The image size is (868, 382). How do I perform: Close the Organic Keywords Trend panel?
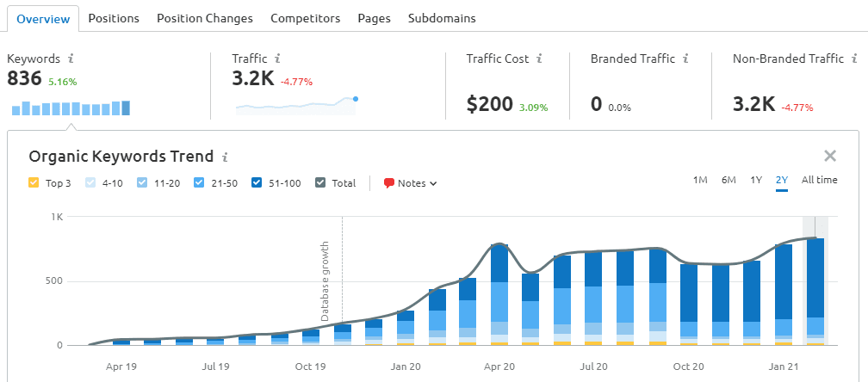click(x=830, y=156)
